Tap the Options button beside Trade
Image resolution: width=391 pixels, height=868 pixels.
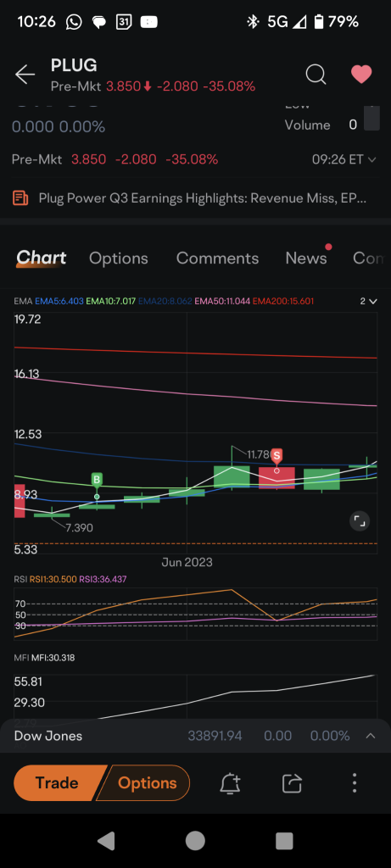[x=144, y=782]
